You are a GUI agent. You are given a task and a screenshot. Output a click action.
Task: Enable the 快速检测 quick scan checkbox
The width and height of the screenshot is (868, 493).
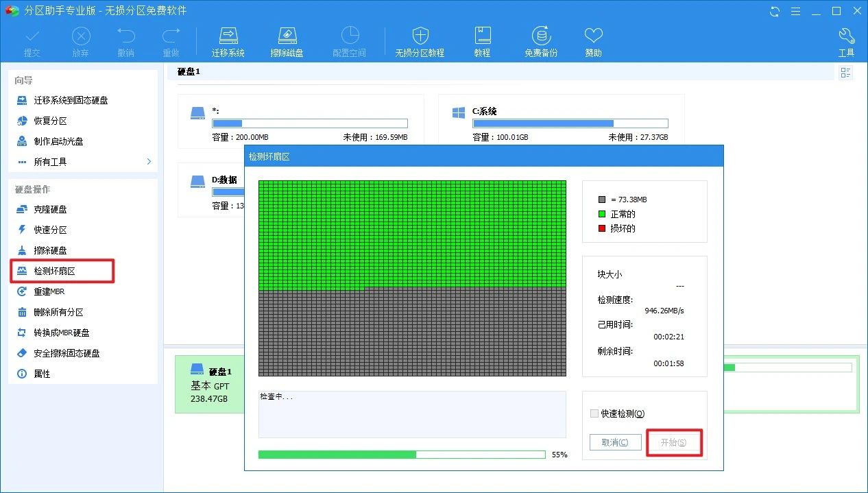[x=594, y=413]
